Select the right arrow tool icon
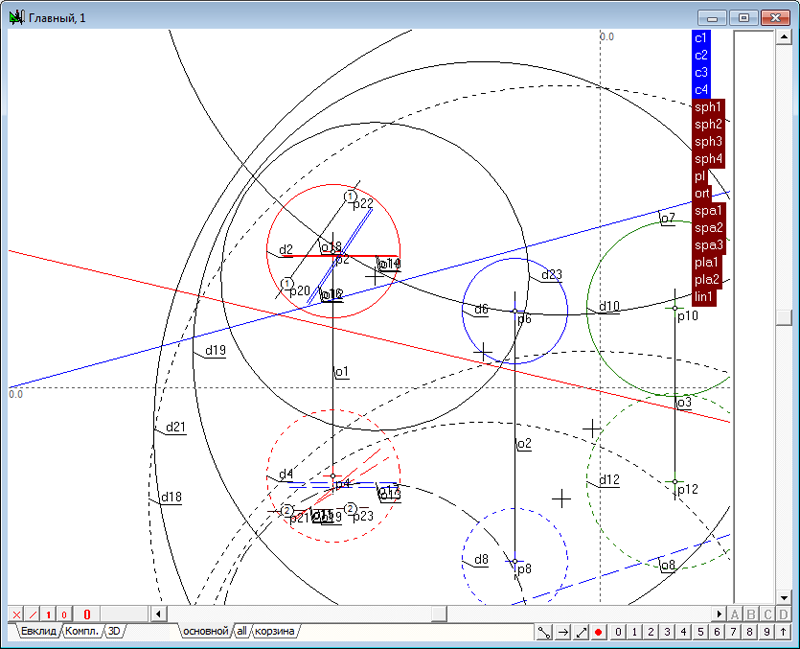800x649 pixels. pyautogui.click(x=563, y=632)
